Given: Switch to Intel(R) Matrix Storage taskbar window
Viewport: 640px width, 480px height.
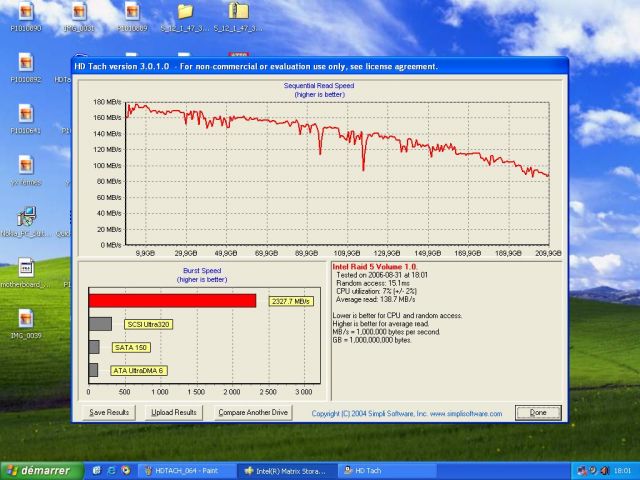Looking at the screenshot, I should pyautogui.click(x=287, y=471).
